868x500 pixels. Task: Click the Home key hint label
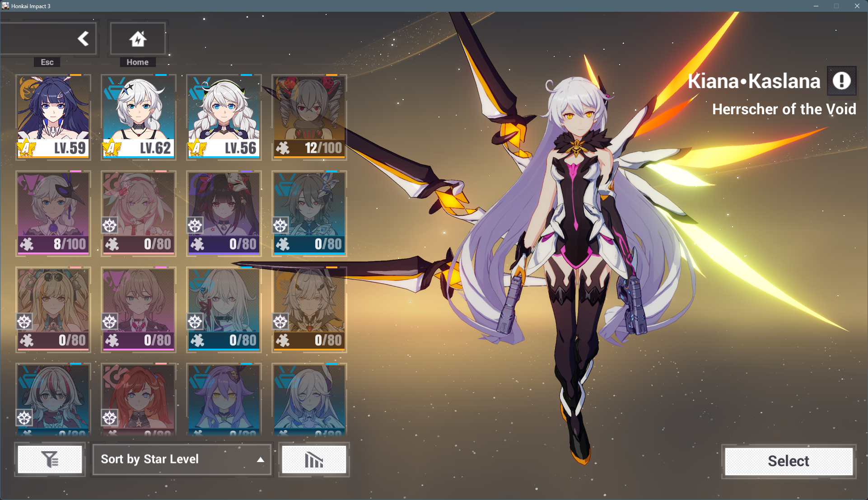click(138, 62)
